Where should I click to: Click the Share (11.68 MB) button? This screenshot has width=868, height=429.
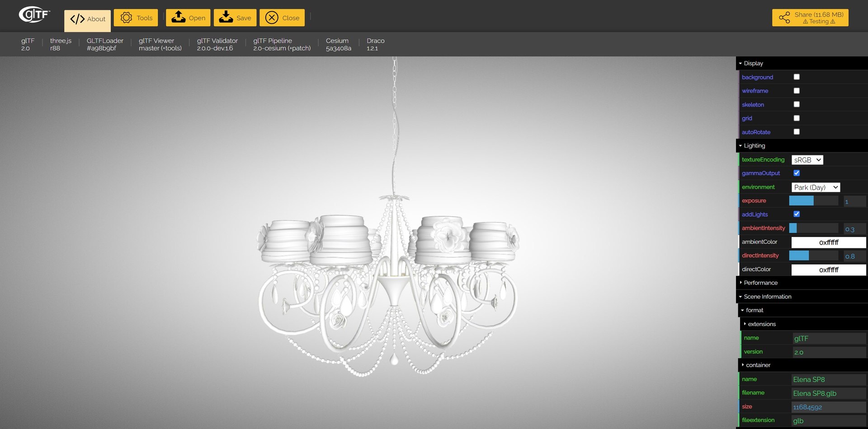(810, 18)
